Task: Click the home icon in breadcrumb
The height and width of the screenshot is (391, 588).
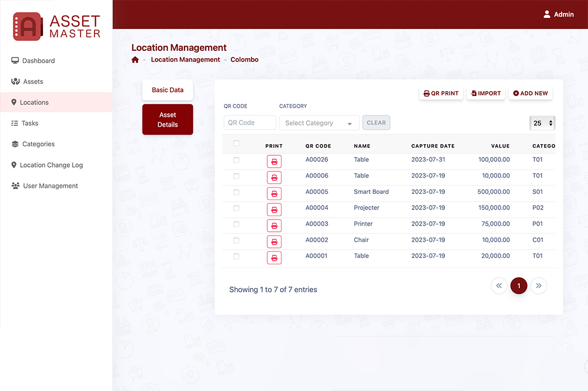Action: click(135, 60)
